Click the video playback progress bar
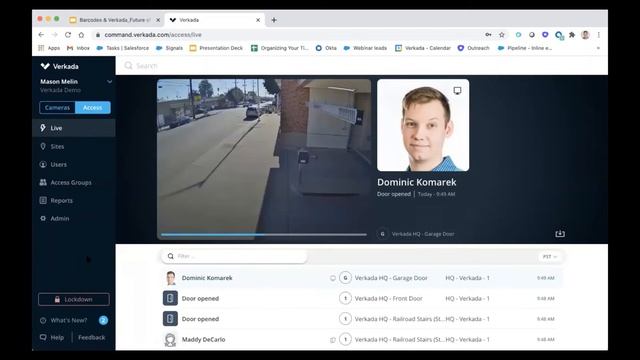The image size is (640, 360). point(264,235)
